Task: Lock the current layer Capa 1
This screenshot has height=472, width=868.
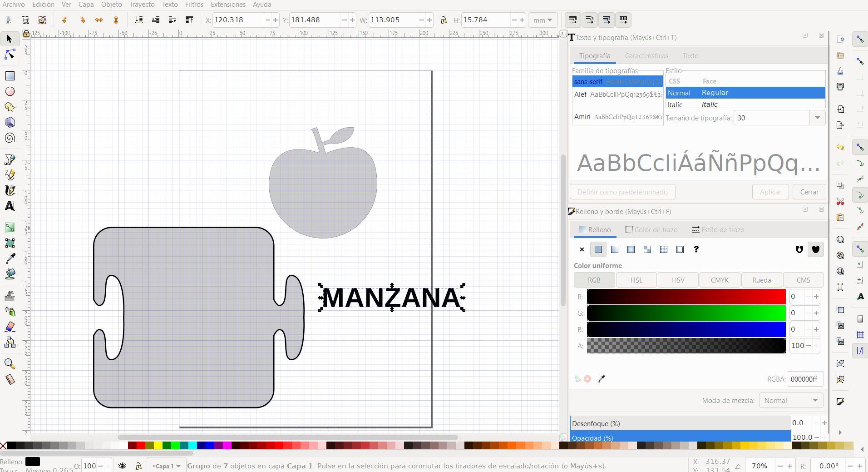Action: 138,466
